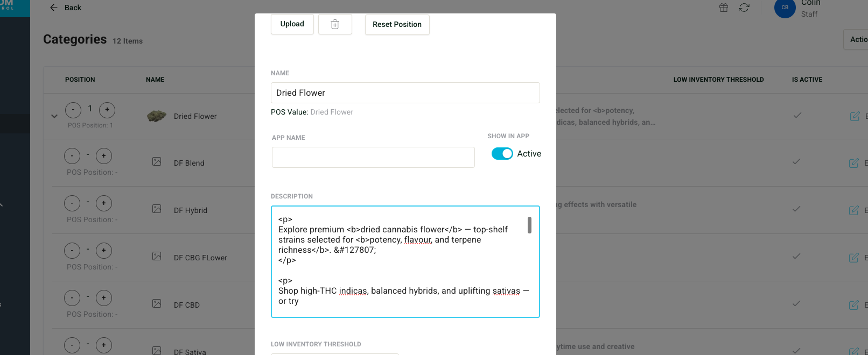Click the refresh sync icon
Image resolution: width=868 pixels, height=355 pixels.
(744, 8)
